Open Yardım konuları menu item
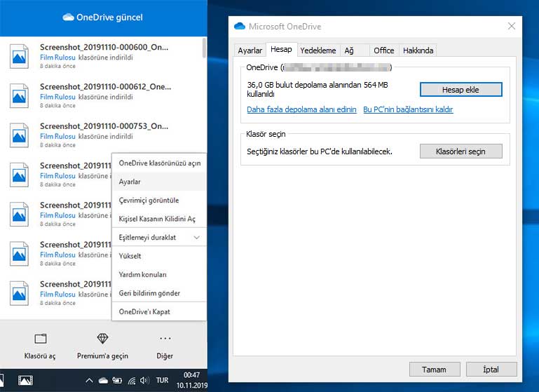539x392 pixels. (x=160, y=274)
